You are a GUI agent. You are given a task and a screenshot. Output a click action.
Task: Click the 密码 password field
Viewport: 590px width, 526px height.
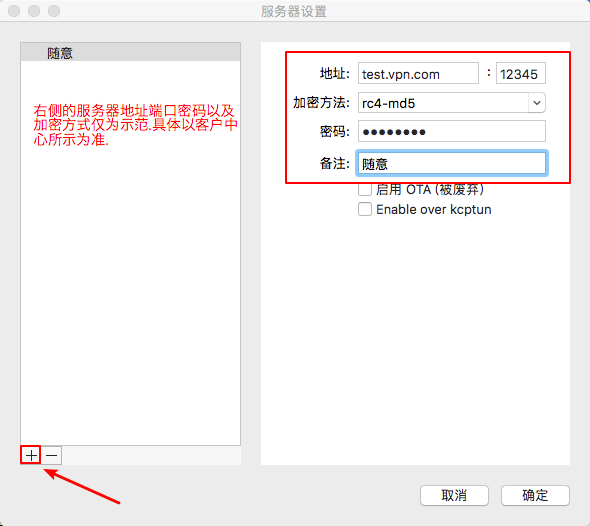click(452, 131)
